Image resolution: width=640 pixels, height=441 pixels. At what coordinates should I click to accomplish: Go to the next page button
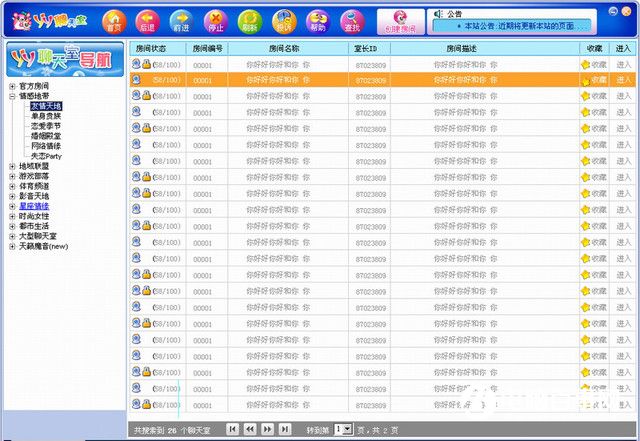[268, 429]
